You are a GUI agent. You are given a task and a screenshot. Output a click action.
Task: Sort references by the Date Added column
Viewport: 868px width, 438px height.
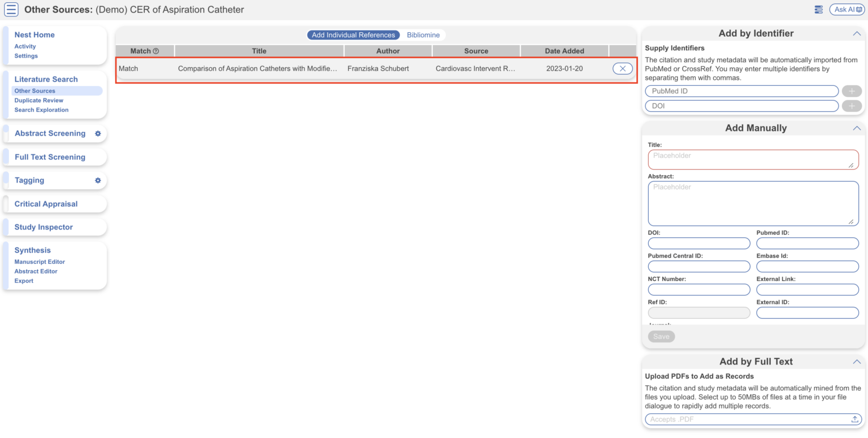[x=564, y=51]
